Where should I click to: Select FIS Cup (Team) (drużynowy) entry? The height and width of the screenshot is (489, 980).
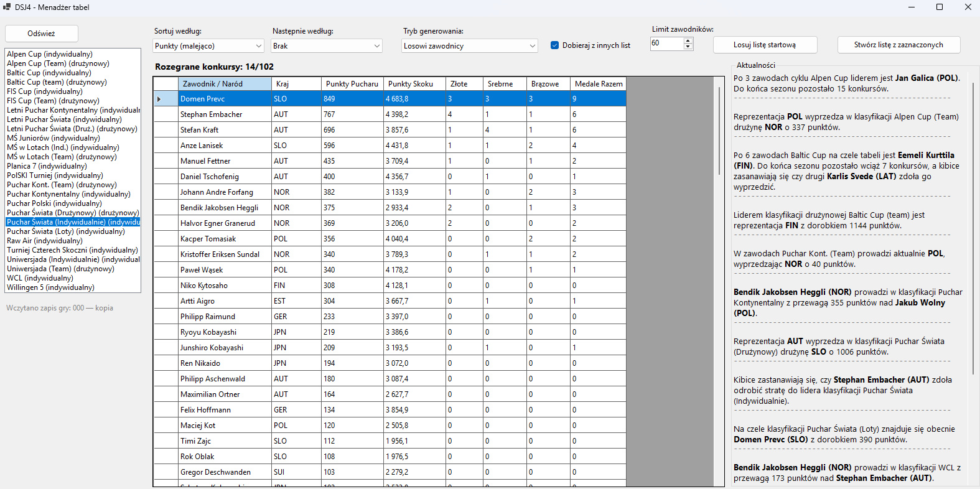73,101
